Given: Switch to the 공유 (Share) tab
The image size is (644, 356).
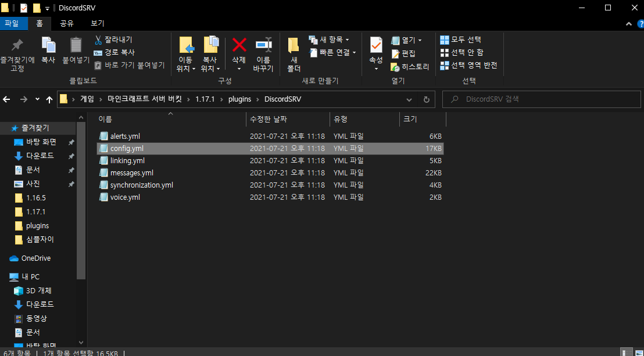Looking at the screenshot, I should pos(66,23).
